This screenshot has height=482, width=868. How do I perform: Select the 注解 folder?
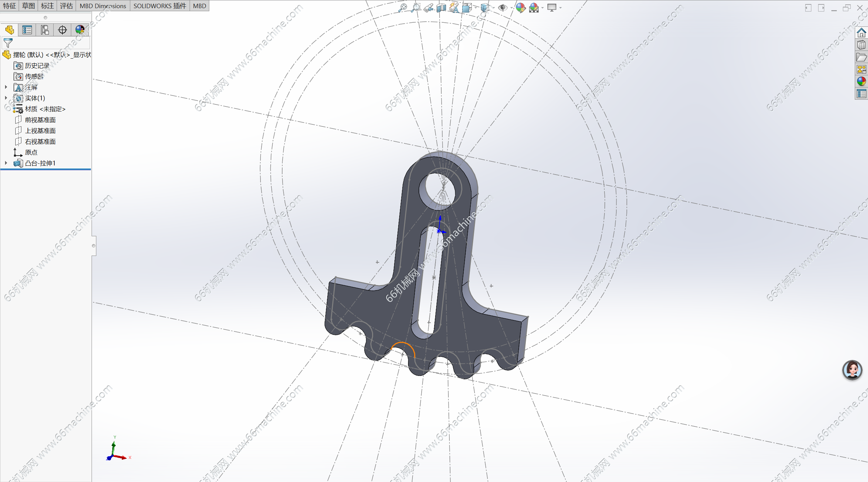pyautogui.click(x=26, y=87)
